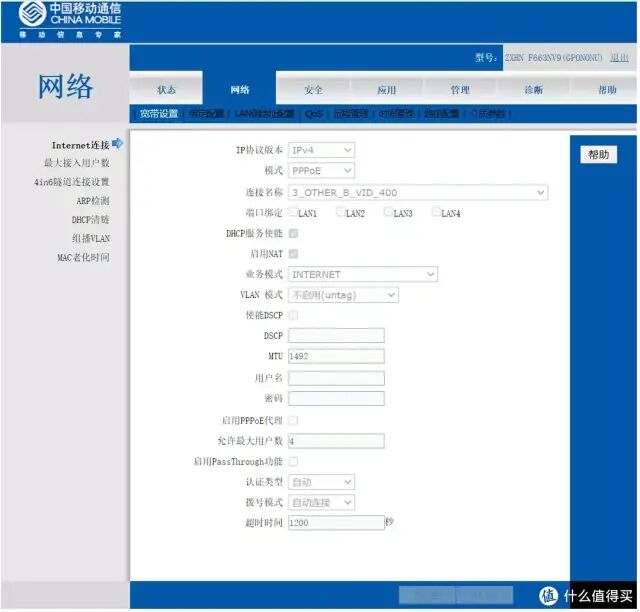Viewport: 640px width, 612px height.
Task: Click the 用户名 input field
Action: pyautogui.click(x=336, y=378)
